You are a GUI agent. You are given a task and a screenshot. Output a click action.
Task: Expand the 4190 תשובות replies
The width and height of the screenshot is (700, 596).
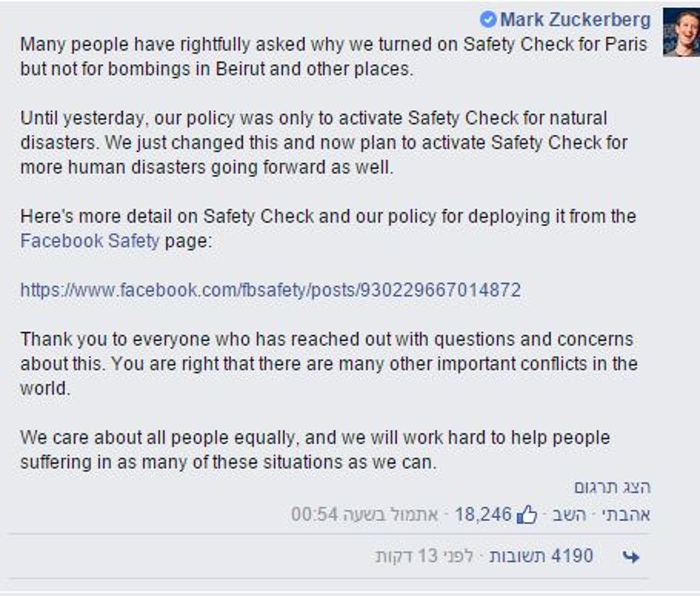point(541,556)
